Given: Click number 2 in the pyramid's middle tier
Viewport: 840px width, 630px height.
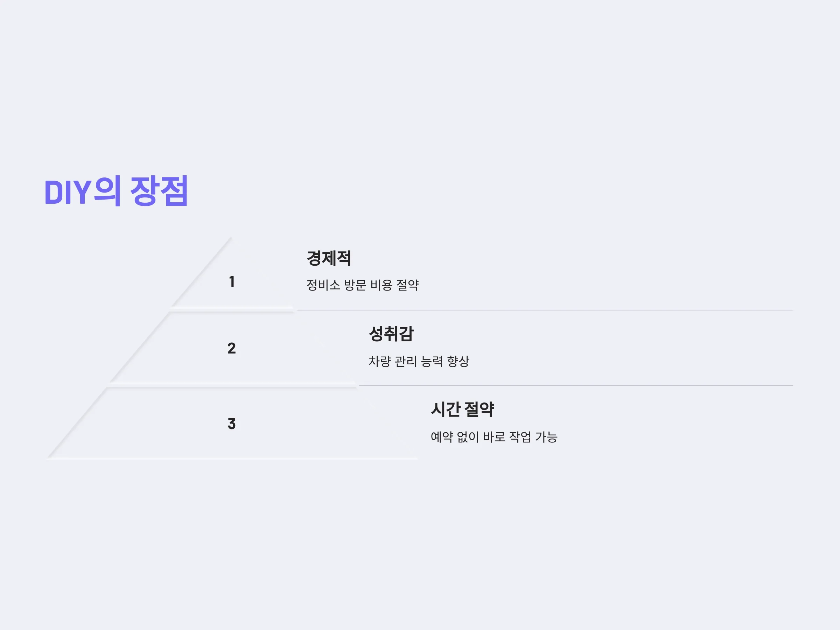Looking at the screenshot, I should [232, 348].
